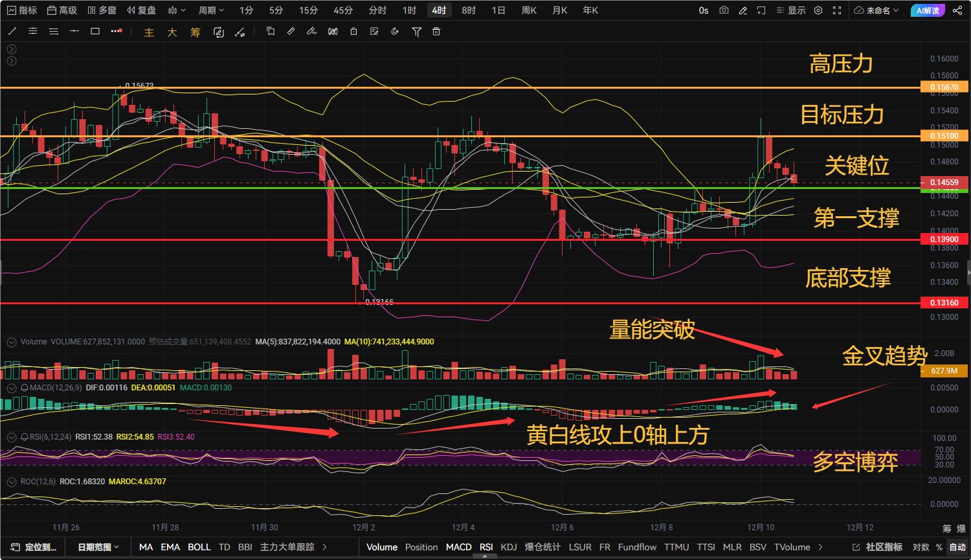Enable 自动 auto scale
Viewport: 971px width, 560px height.
[957, 547]
